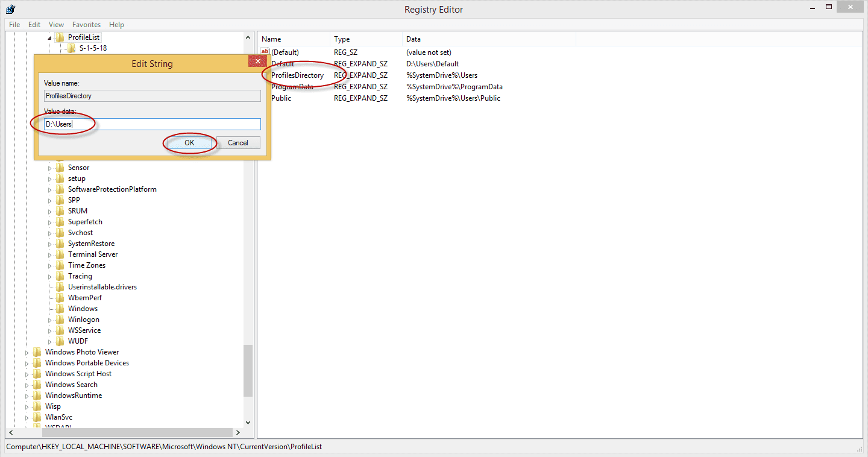The image size is (868, 457).
Task: Click the Registry Editor icon in the title bar
Action: click(10, 9)
